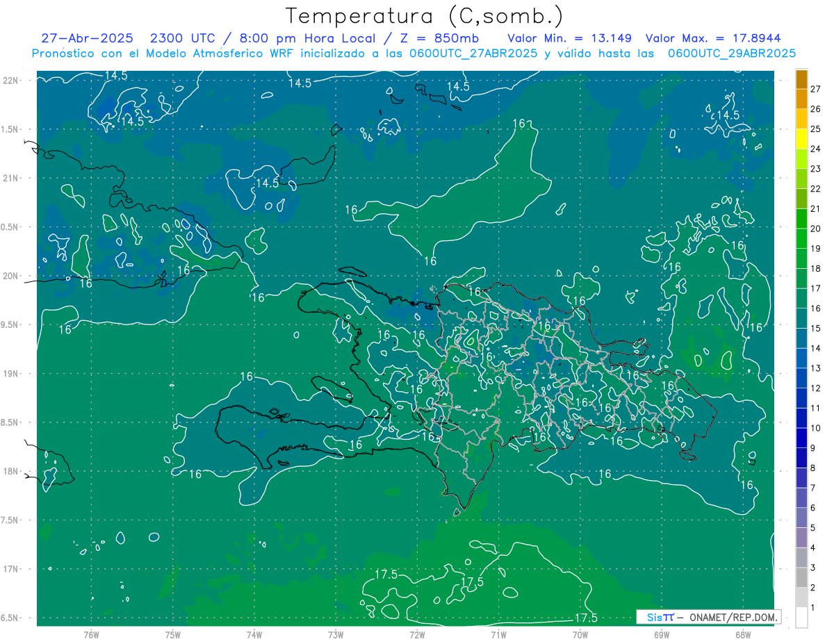Click the '0600UTC_27ABR2025' initialization timestamp
The width and height of the screenshot is (834, 644).
click(473, 53)
